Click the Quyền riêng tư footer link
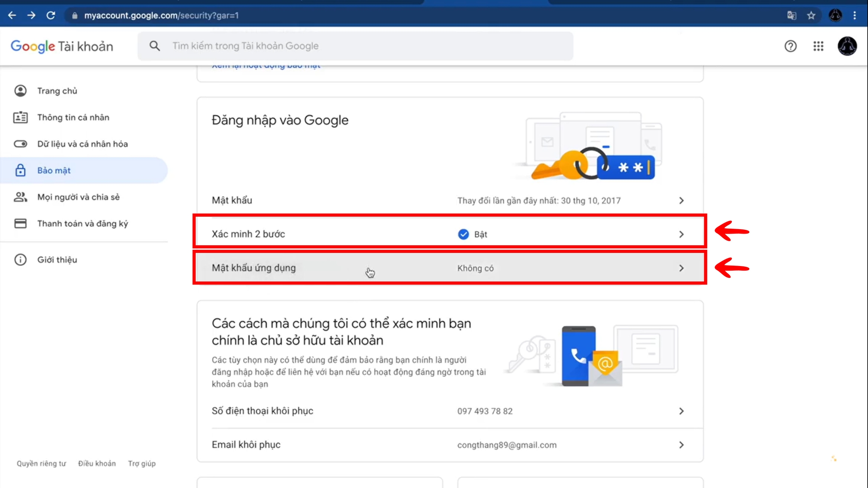 pos(41,464)
